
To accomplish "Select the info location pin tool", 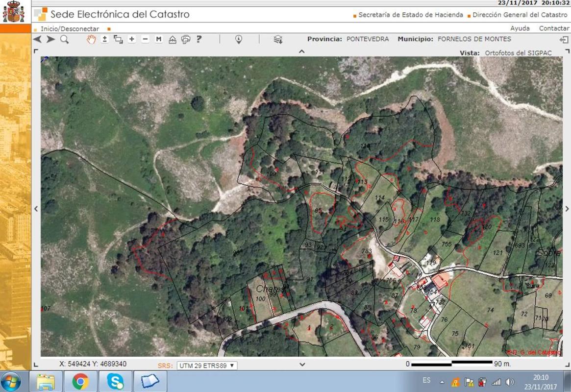I will (239, 39).
